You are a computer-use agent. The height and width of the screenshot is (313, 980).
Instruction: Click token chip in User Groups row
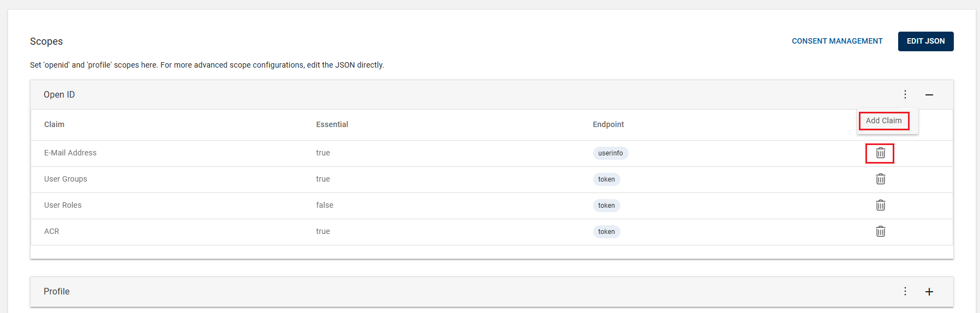(x=606, y=179)
